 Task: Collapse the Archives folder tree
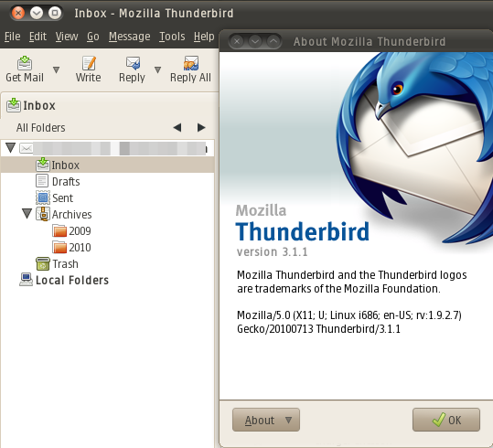[27, 214]
